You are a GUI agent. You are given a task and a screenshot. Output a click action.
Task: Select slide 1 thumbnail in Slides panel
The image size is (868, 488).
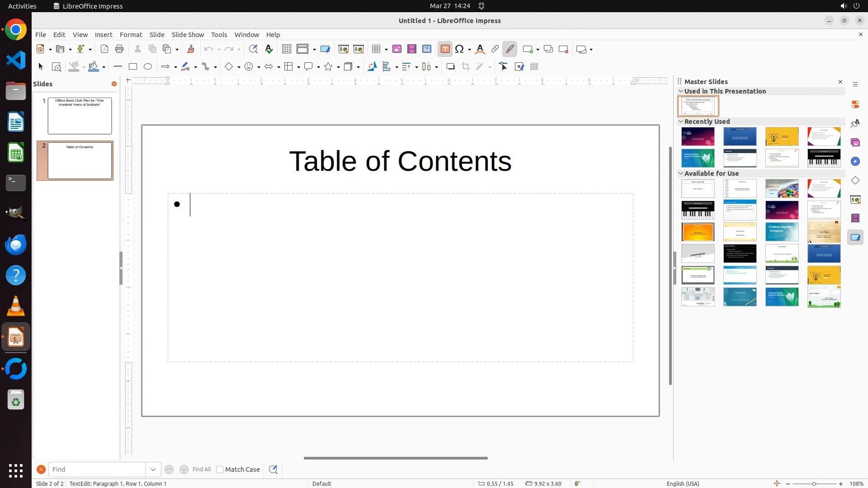80,116
